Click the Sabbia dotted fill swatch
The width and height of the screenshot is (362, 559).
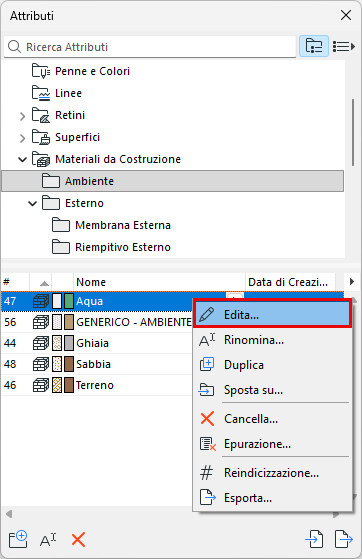57,364
